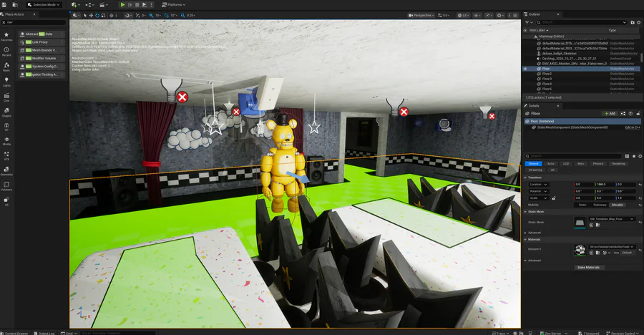Toggle grid position snapping

point(152,15)
